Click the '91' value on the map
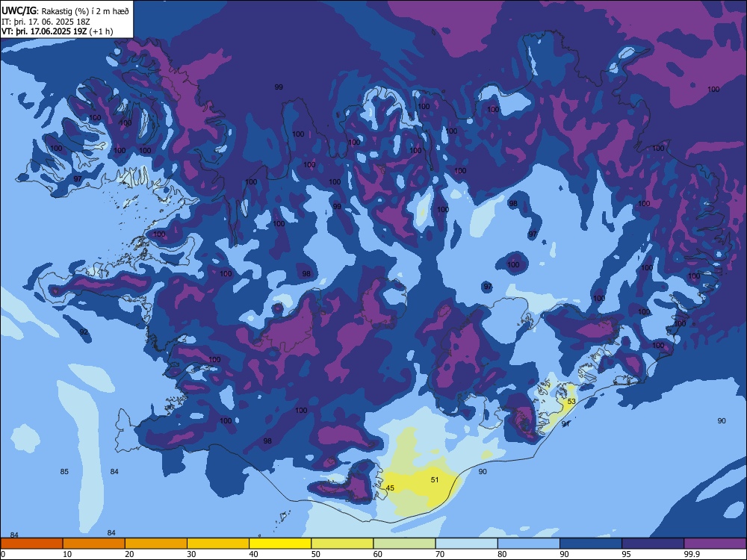The width and height of the screenshot is (747, 560). (x=565, y=424)
